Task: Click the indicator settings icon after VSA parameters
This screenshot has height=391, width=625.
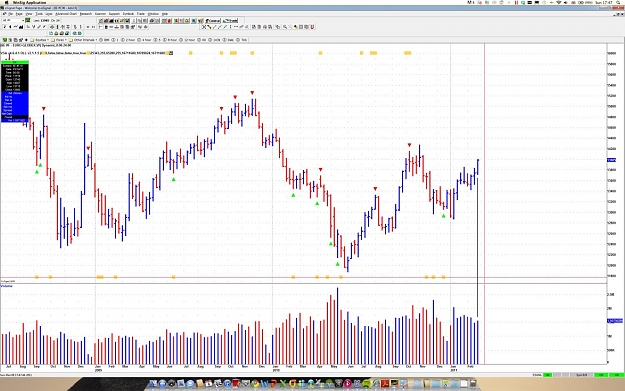Action: click(171, 53)
